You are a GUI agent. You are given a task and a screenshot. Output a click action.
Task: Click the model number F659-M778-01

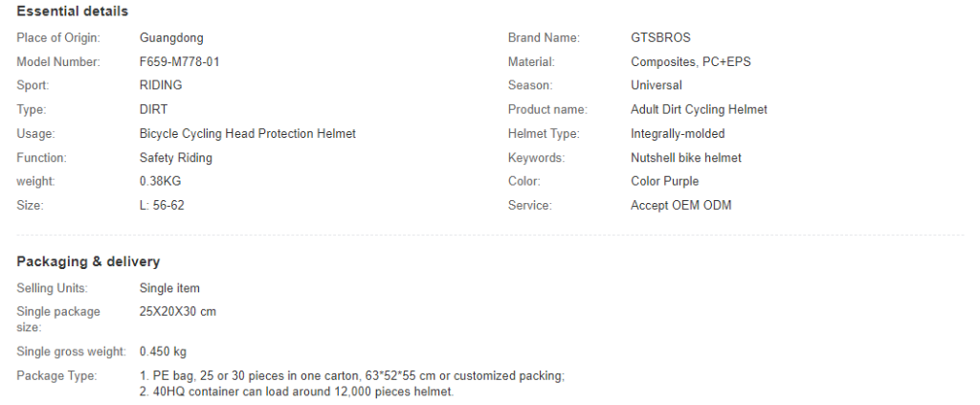coord(179,62)
